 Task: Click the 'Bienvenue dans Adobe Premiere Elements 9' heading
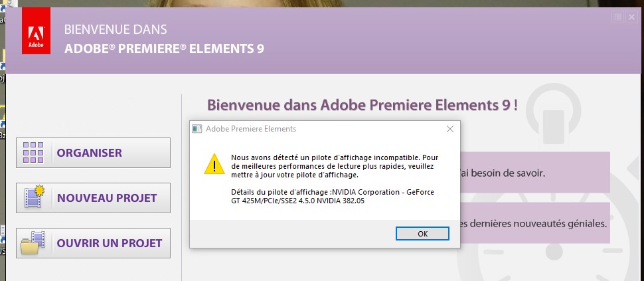362,105
